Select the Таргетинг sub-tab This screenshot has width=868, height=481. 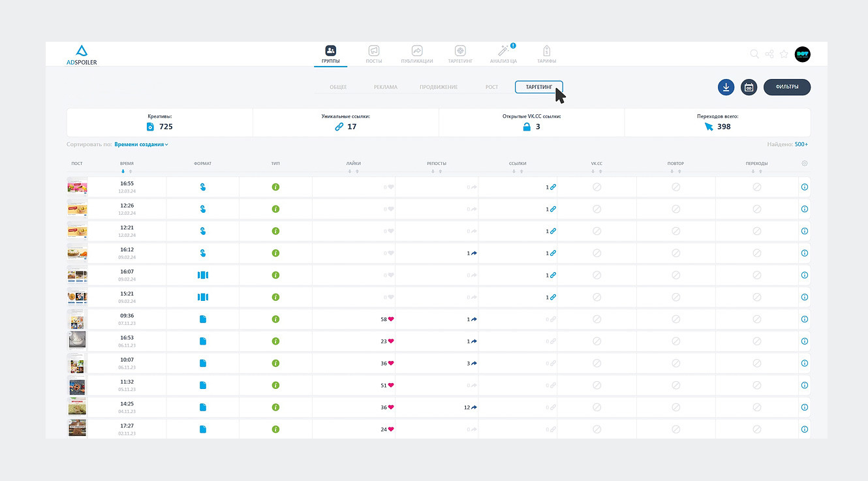pyautogui.click(x=539, y=87)
